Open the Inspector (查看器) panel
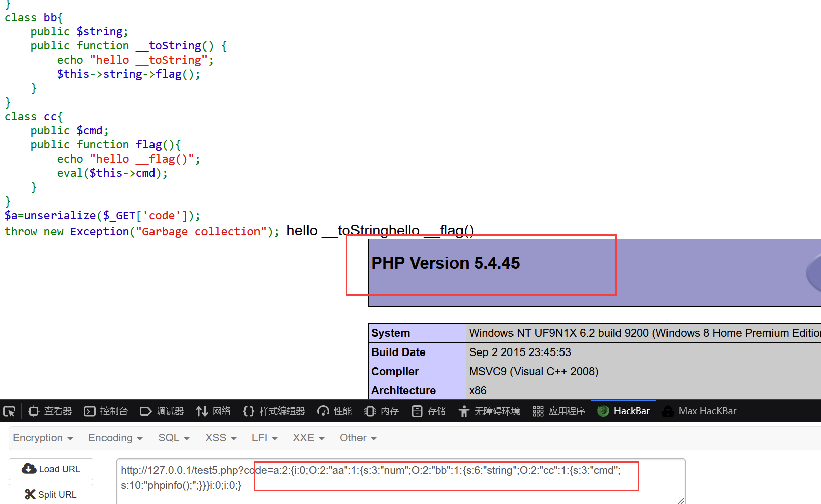 [x=50, y=411]
